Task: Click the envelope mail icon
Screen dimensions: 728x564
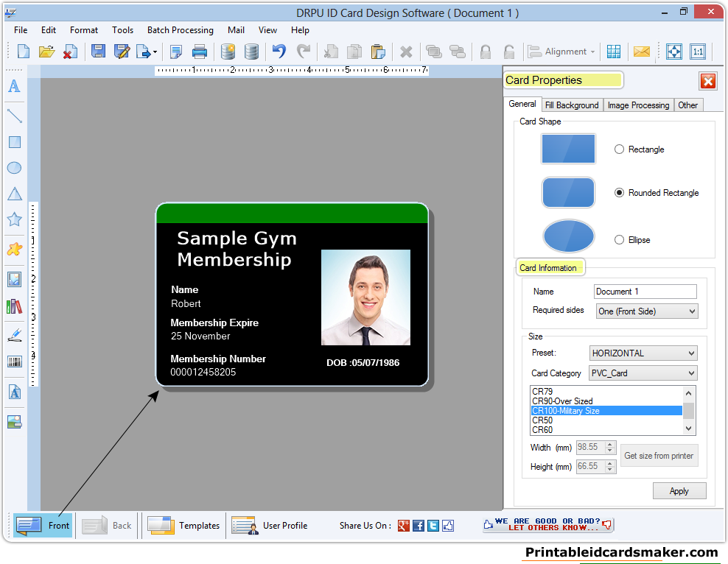Action: 642,52
